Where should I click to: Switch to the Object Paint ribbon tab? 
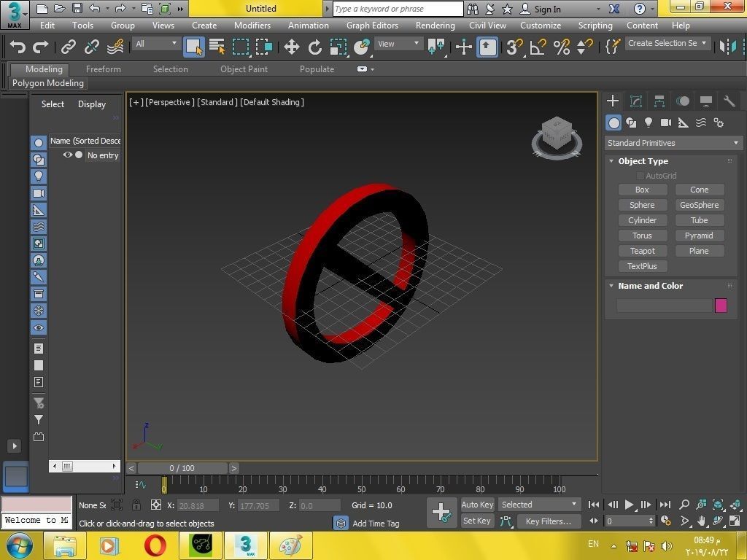click(x=244, y=69)
